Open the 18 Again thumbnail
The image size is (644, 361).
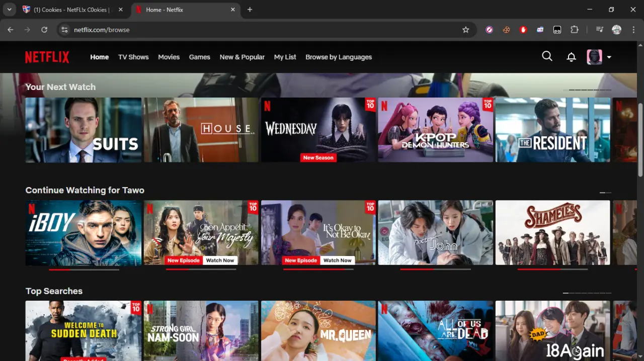coord(553,331)
